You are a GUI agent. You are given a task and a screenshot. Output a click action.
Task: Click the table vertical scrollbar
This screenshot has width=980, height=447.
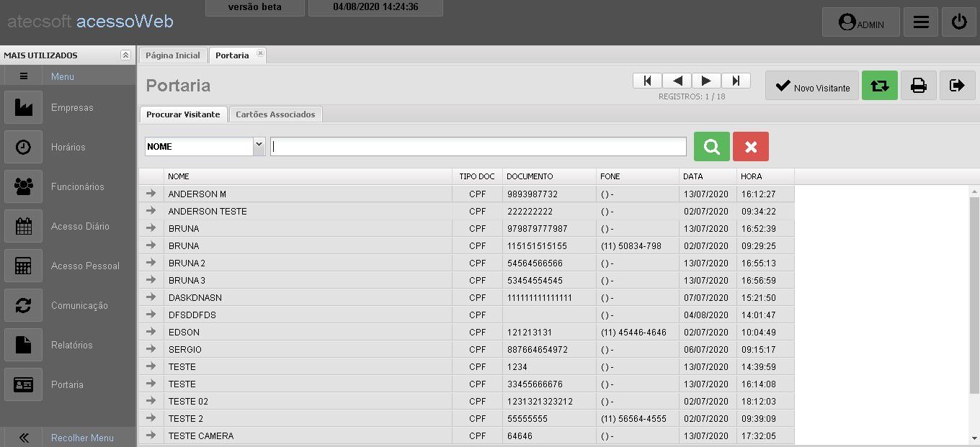point(975,295)
